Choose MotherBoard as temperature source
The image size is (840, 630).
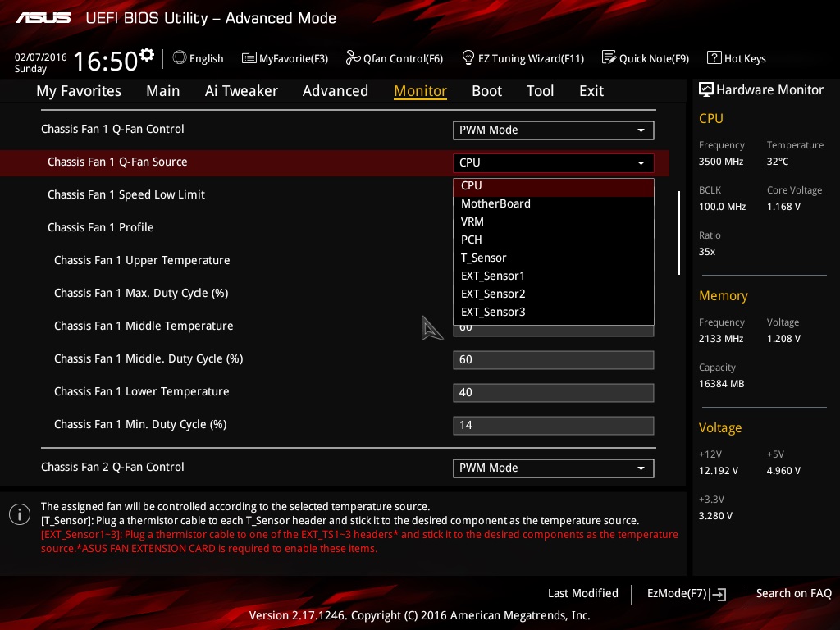[554, 203]
